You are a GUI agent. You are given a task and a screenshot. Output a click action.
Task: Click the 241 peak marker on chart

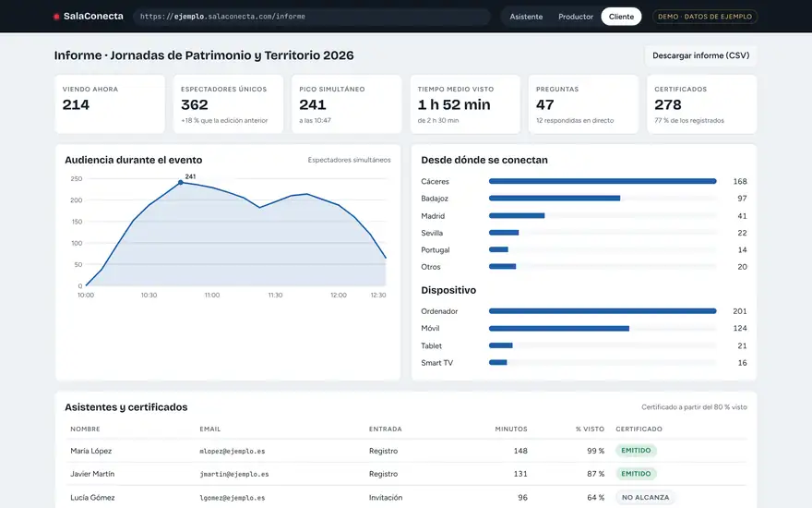(x=180, y=183)
